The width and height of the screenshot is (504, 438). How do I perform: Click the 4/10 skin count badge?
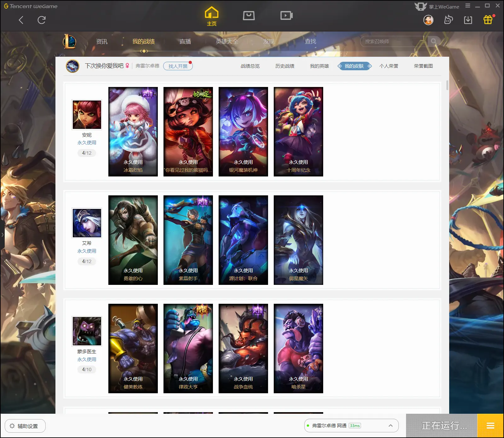[87, 370]
